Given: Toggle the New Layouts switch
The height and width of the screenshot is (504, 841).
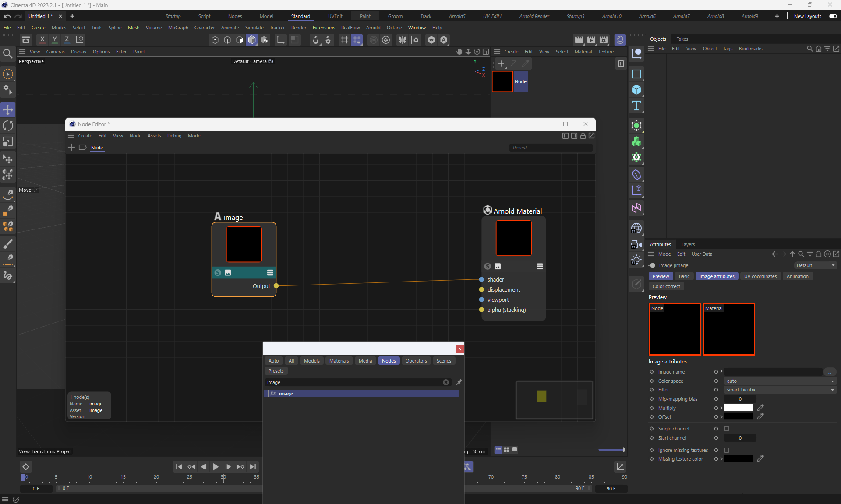Looking at the screenshot, I should (x=833, y=16).
